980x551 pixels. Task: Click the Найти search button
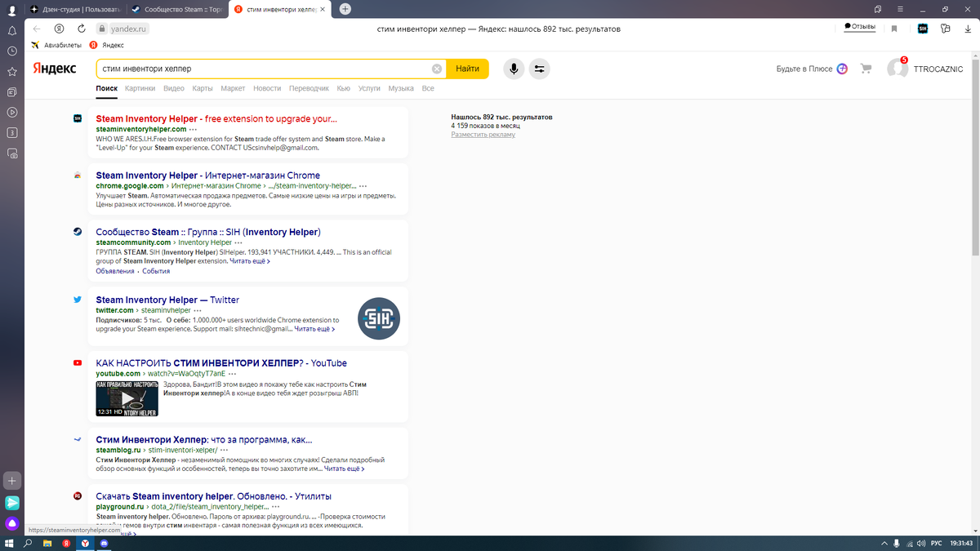[468, 69]
